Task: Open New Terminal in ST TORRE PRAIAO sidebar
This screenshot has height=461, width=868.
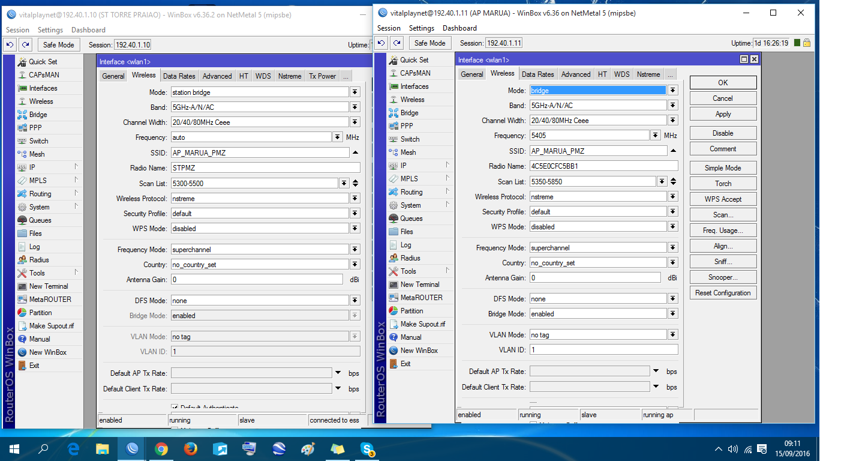Action: click(49, 286)
